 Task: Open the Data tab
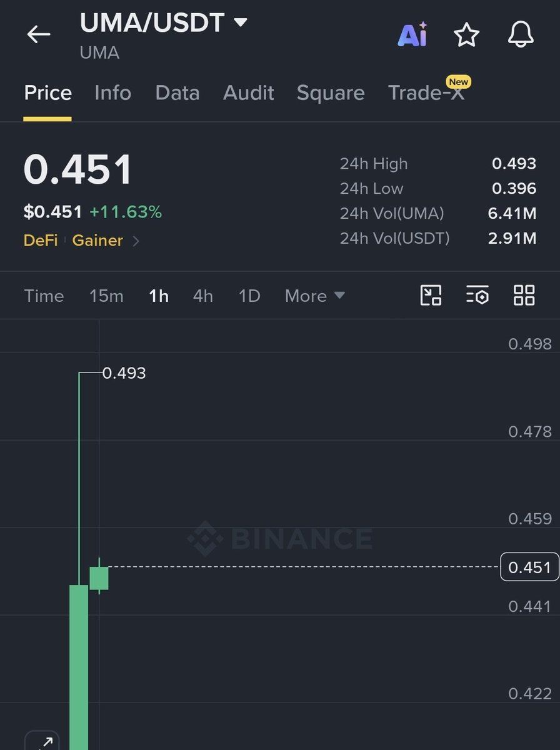coord(177,93)
